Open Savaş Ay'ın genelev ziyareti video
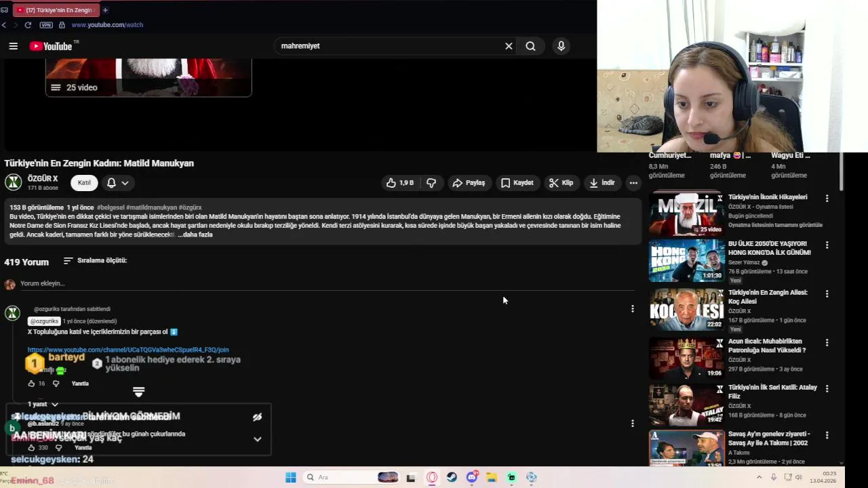This screenshot has width=868, height=488. point(686,448)
